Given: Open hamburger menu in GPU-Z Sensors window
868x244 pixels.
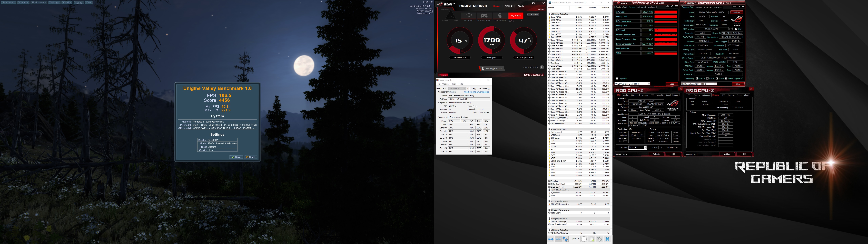Looking at the screenshot, I should click(x=677, y=6).
